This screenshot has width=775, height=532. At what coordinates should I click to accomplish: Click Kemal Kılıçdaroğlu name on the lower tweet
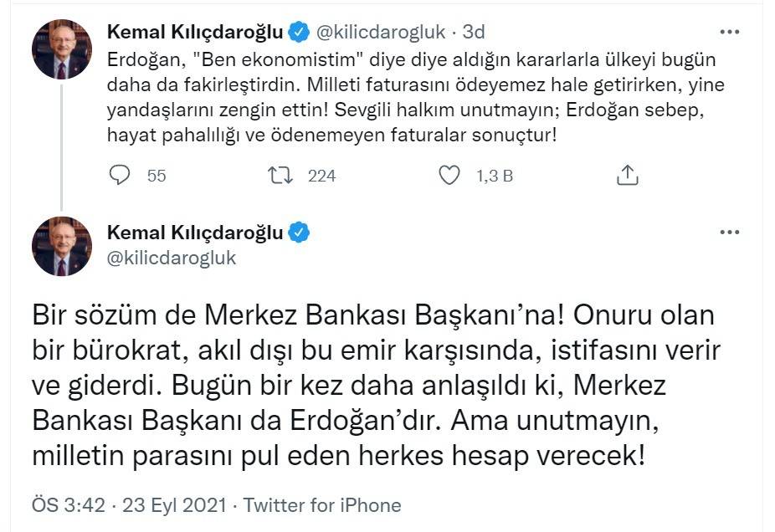pyautogui.click(x=196, y=233)
